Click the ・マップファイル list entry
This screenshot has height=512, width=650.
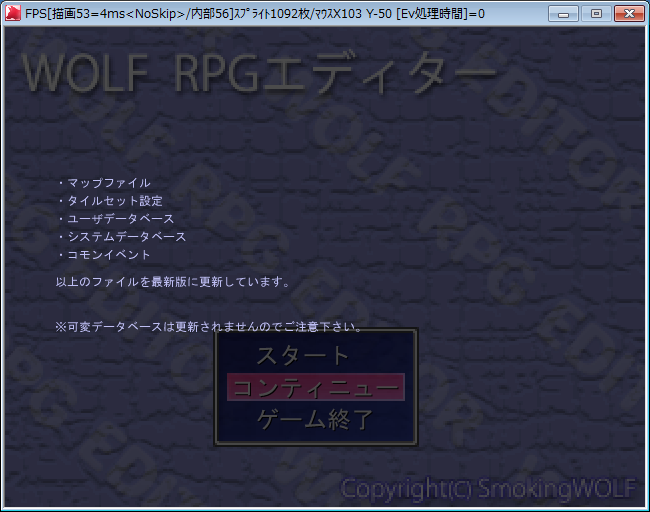click(104, 183)
